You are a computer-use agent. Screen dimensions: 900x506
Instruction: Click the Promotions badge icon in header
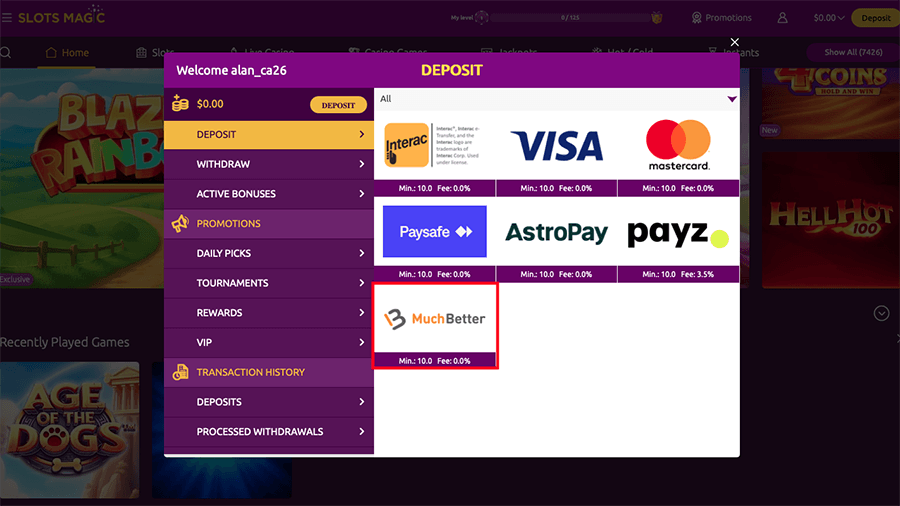pos(696,18)
